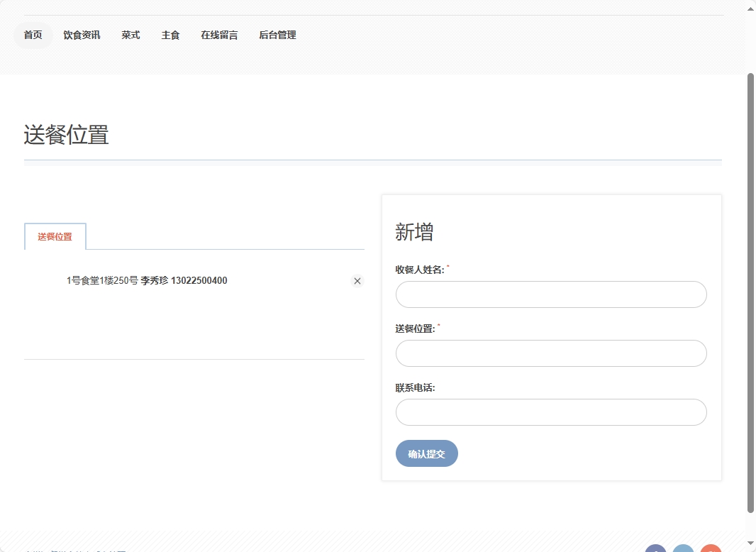The width and height of the screenshot is (756, 552).
Task: Delete the 李秀珍 delivery address entry
Action: coord(357,281)
